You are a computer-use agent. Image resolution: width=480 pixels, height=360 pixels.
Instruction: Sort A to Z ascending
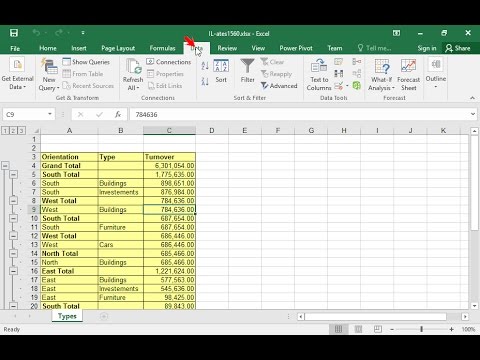pyautogui.click(x=205, y=66)
